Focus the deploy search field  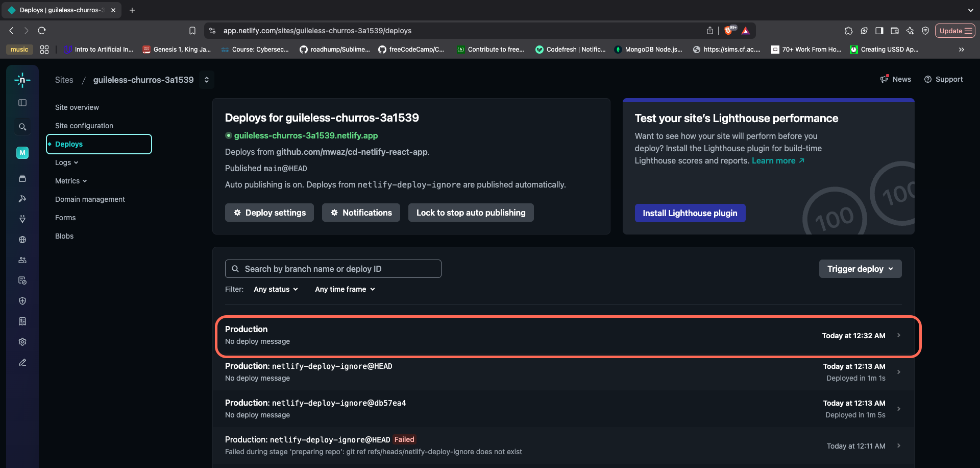333,269
